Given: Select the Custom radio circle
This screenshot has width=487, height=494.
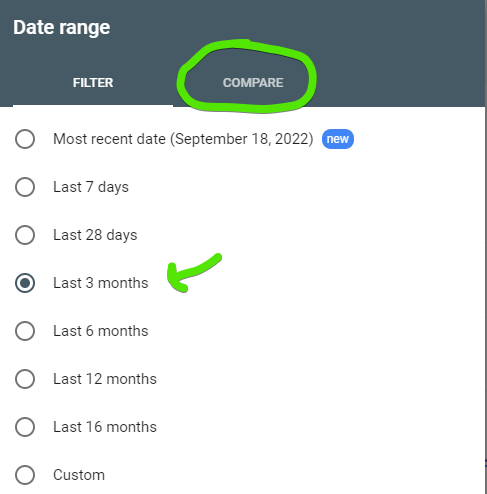Looking at the screenshot, I should pyautogui.click(x=25, y=475).
